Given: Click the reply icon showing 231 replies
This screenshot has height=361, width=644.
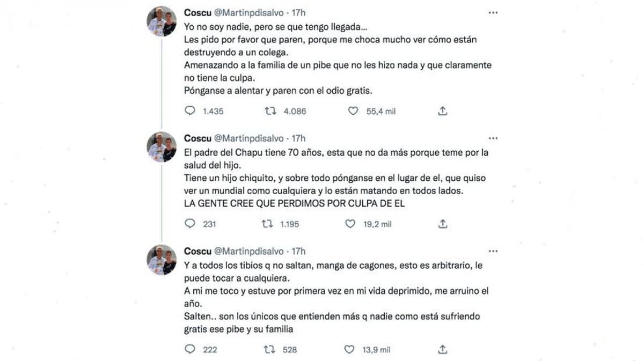Looking at the screenshot, I should click(189, 224).
